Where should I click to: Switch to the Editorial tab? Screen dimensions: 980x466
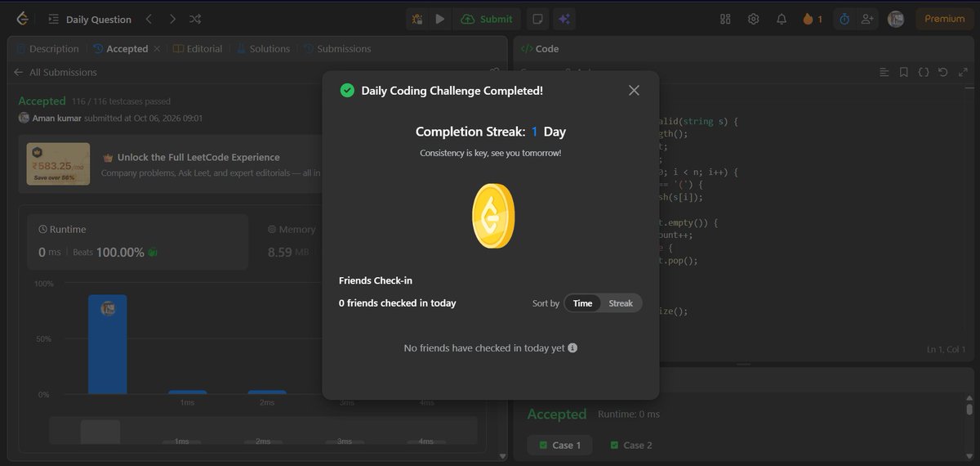198,49
